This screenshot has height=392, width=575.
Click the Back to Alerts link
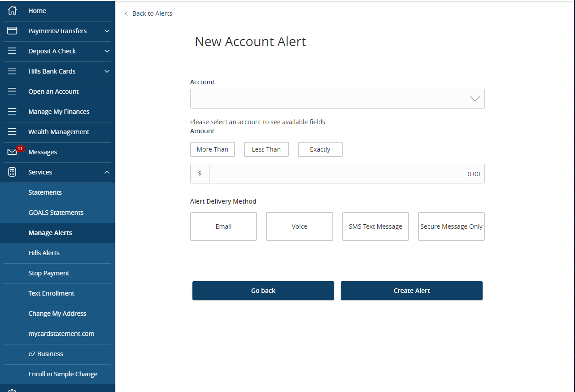(x=152, y=13)
